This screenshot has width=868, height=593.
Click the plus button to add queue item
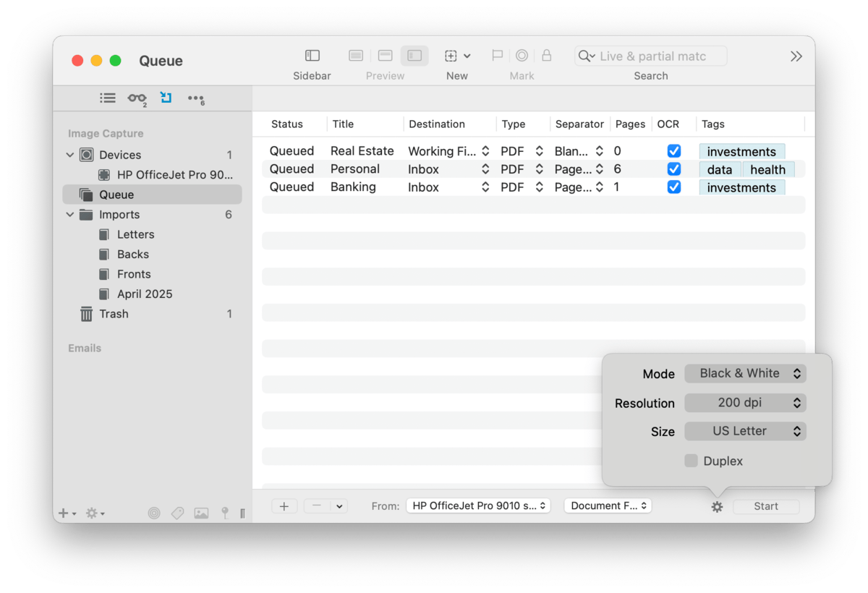pos(284,506)
